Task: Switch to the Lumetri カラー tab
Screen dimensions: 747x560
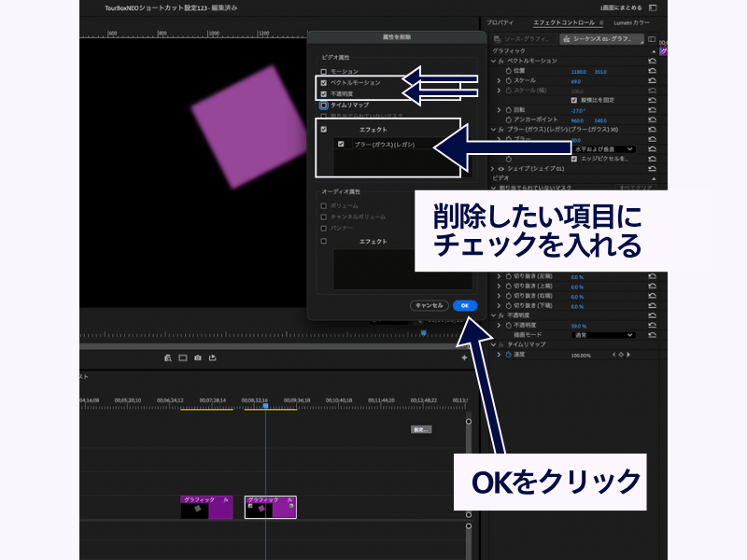Action: [x=631, y=21]
